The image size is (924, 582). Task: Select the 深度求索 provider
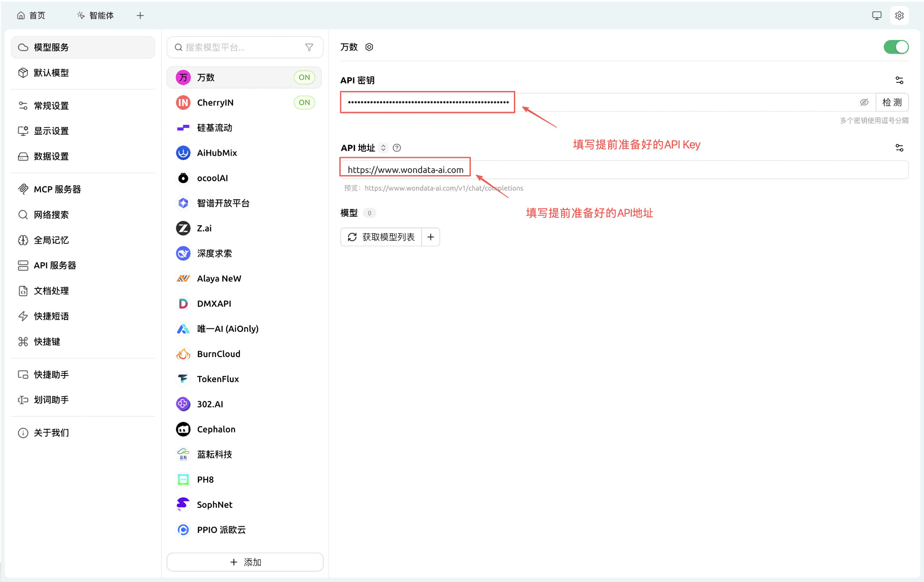[244, 253]
